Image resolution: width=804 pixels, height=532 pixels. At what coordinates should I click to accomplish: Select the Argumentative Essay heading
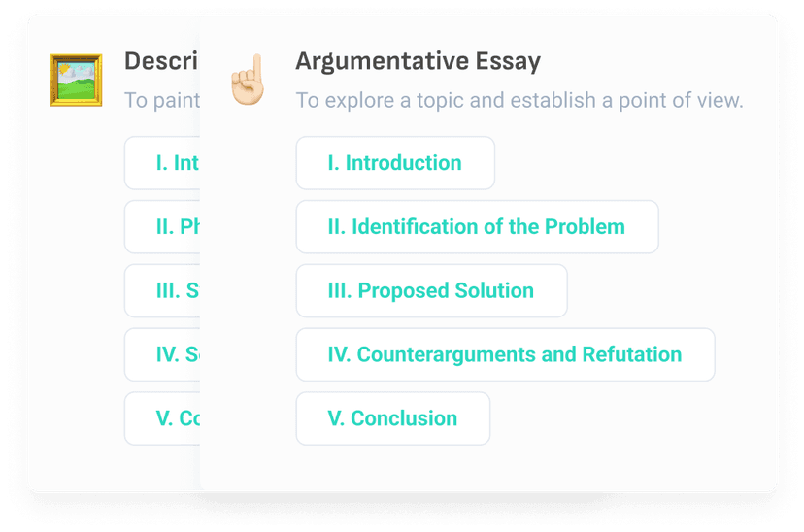click(x=418, y=61)
